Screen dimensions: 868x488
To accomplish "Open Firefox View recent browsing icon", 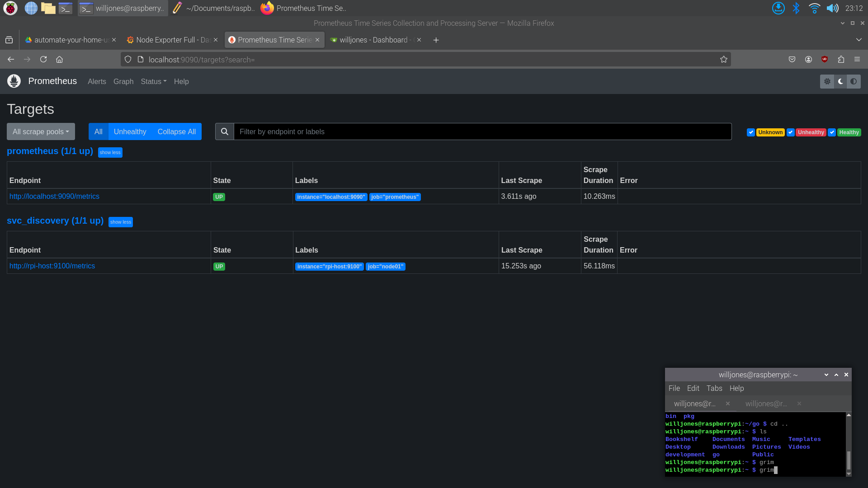I will click(x=9, y=40).
